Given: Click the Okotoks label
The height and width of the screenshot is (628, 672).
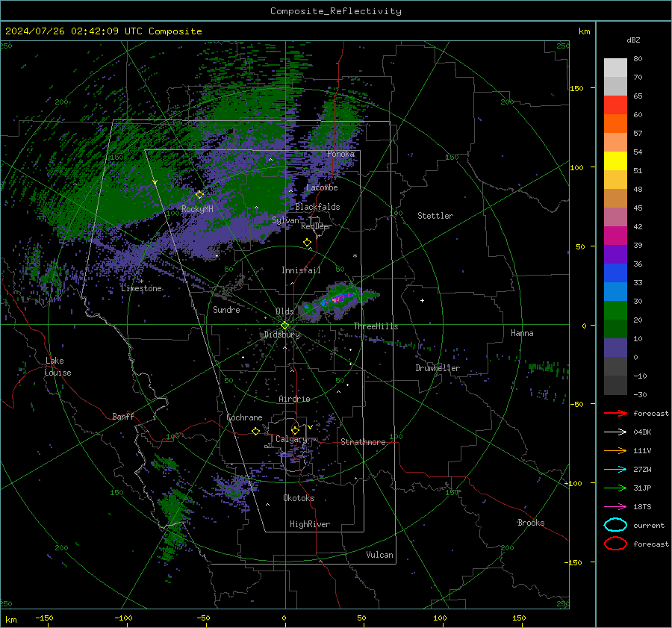Looking at the screenshot, I should coord(299,498).
